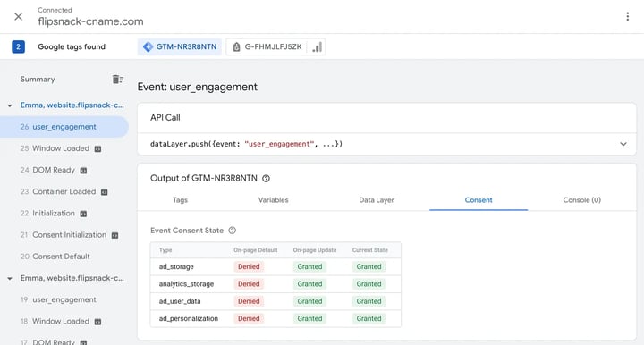Click the icon next to 18 Window Loaded

[97, 322]
